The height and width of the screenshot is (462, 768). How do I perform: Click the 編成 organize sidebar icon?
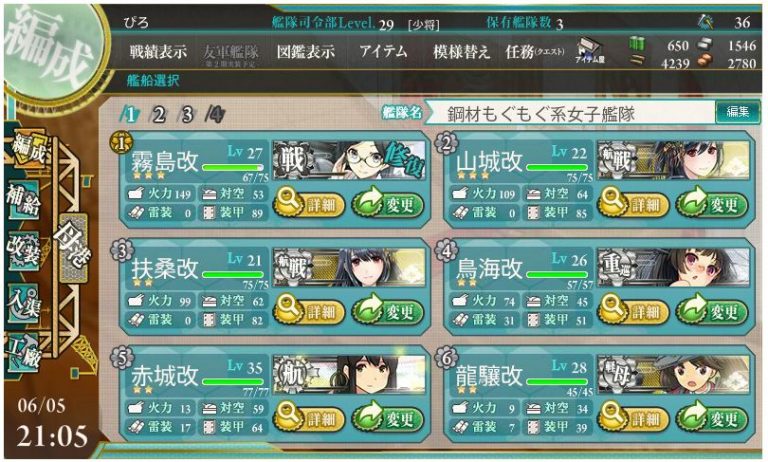point(28,148)
